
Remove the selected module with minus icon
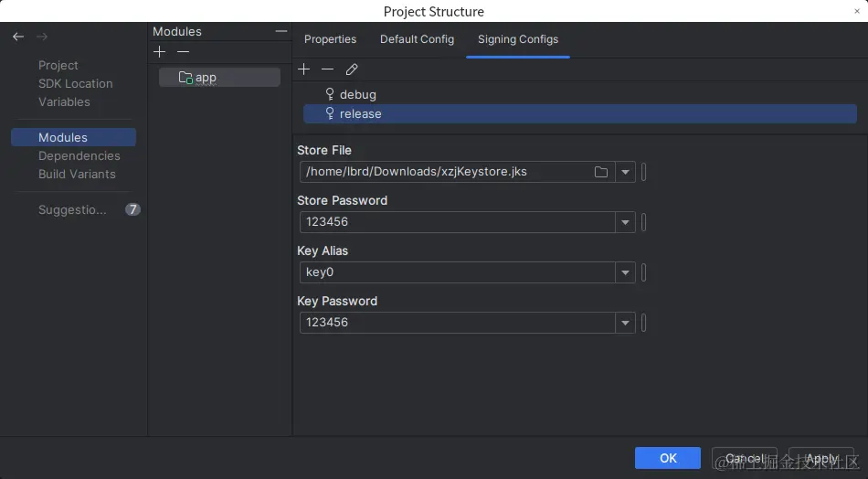pos(183,52)
